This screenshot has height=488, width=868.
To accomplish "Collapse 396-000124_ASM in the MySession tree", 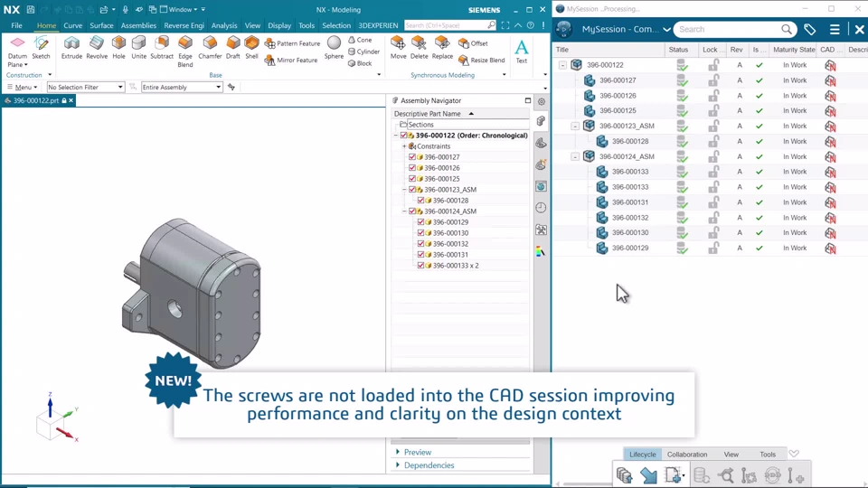I will coord(575,156).
